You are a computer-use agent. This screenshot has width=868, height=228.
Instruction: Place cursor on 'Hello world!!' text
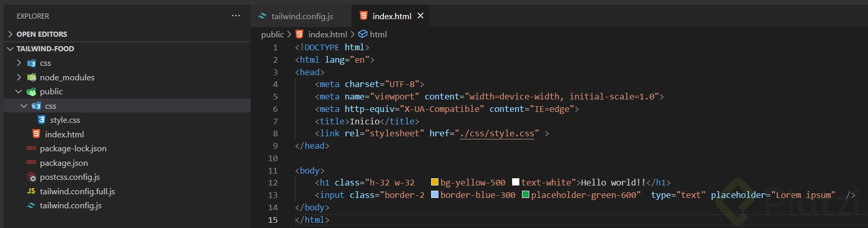613,182
